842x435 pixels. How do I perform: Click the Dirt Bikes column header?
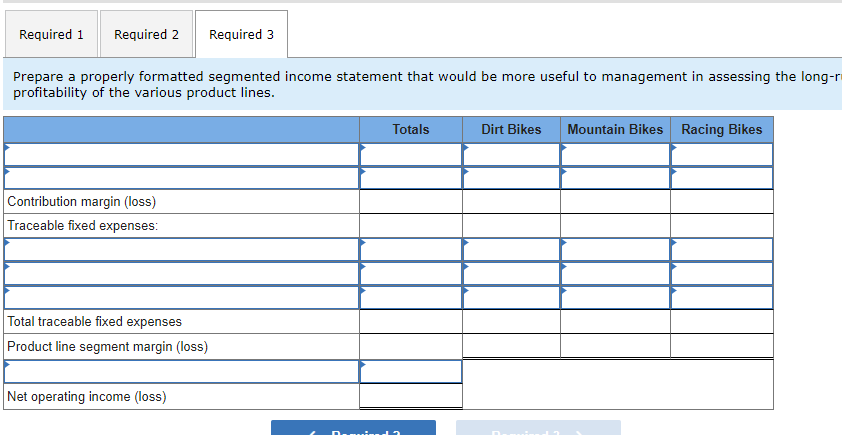511,129
